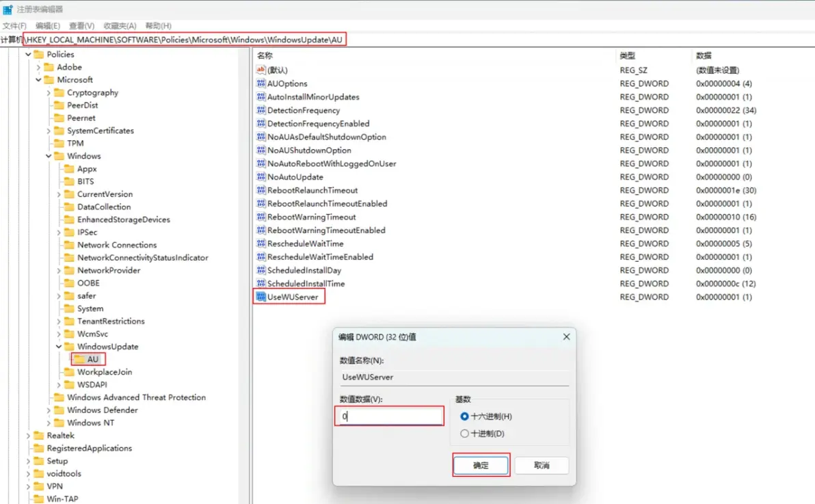
Task: Click the WorkplaceJoin folder icon
Action: [x=69, y=372]
